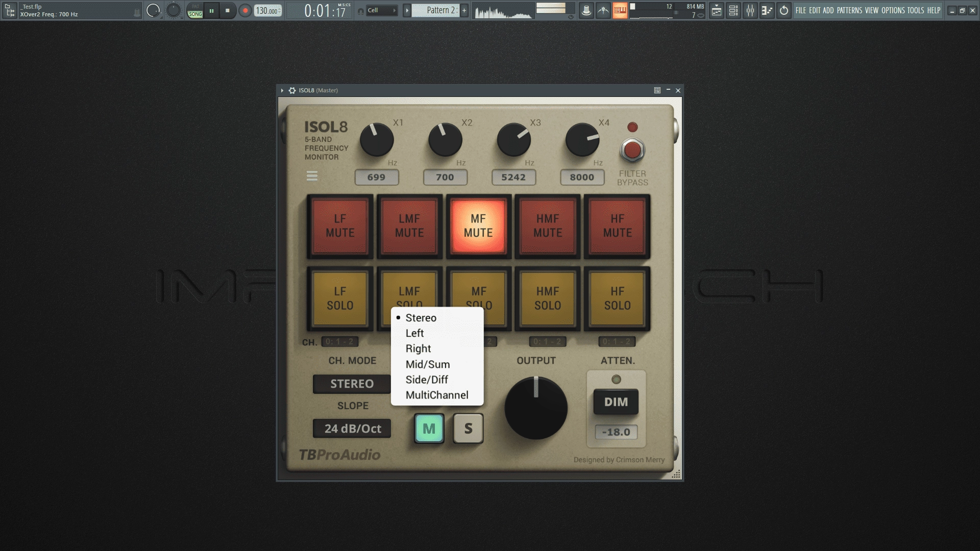Toggle the PAT/SONG mode switch

point(195,10)
